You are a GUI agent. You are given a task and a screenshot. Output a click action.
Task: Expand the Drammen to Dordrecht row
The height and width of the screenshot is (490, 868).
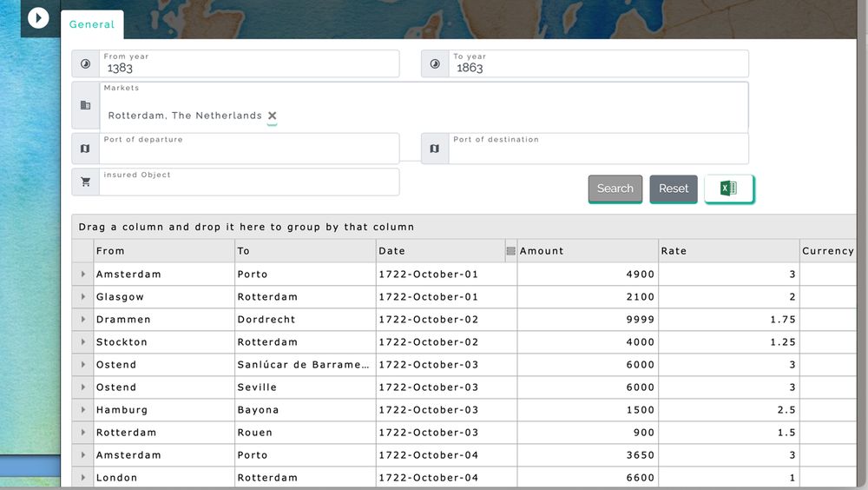tap(83, 319)
